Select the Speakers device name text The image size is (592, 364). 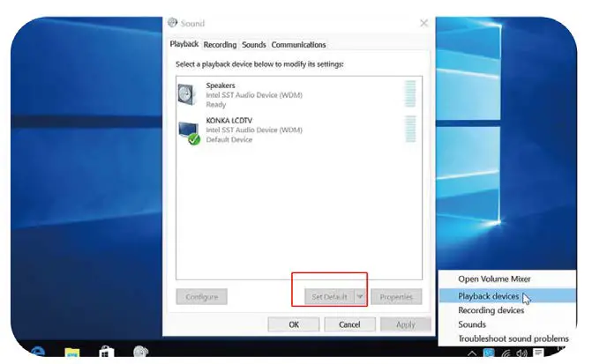221,85
